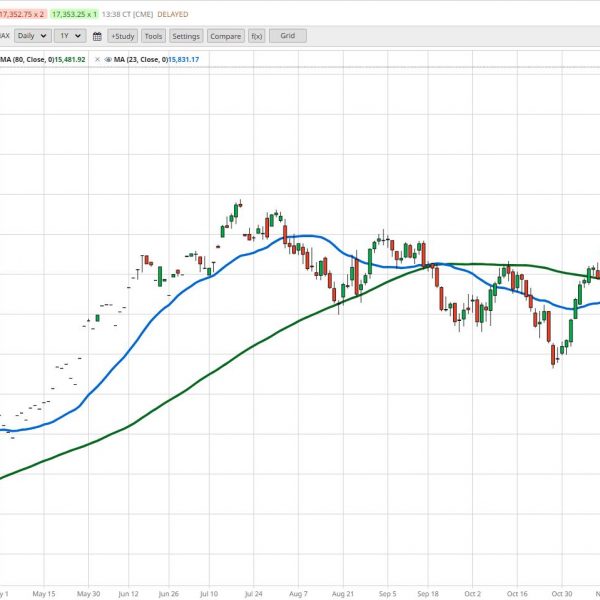
Task: Click the Sep 18 date axis label
Action: pyautogui.click(x=428, y=593)
